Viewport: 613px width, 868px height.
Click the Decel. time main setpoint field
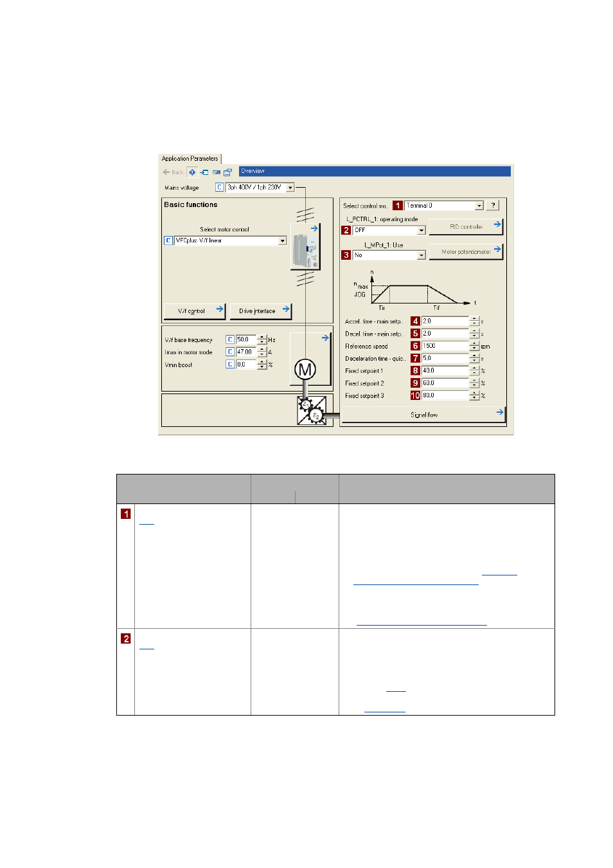[x=445, y=334]
